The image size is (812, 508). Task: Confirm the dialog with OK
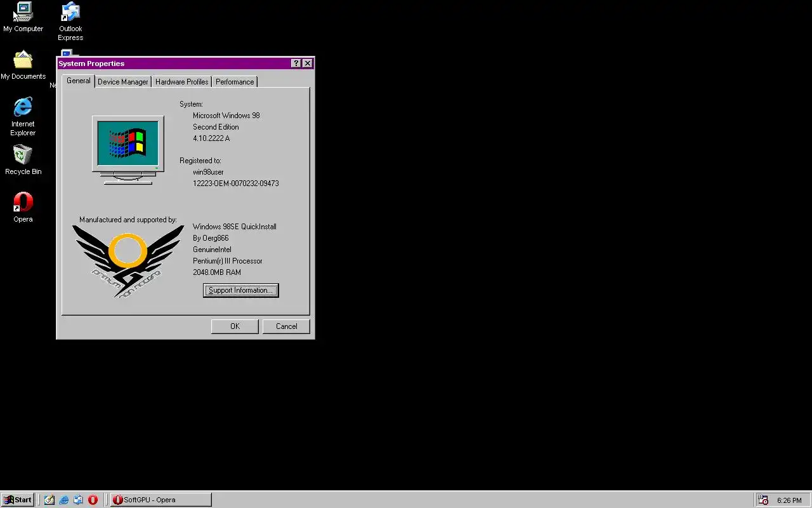[x=235, y=326]
